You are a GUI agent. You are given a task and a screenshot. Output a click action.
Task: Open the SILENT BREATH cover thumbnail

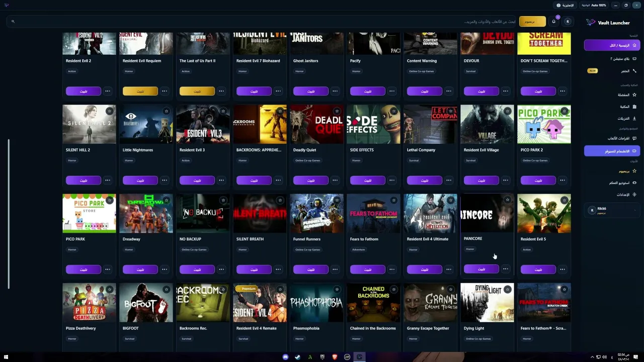pos(260,213)
